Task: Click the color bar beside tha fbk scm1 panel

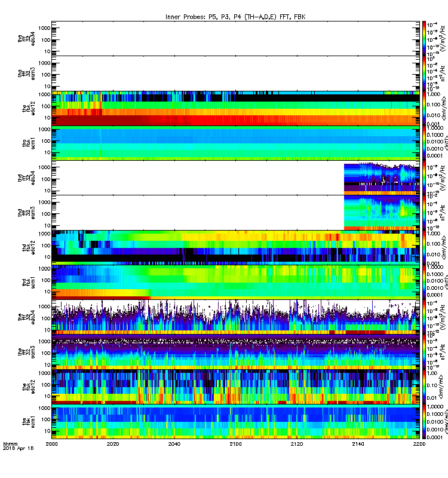Action: coord(424,143)
